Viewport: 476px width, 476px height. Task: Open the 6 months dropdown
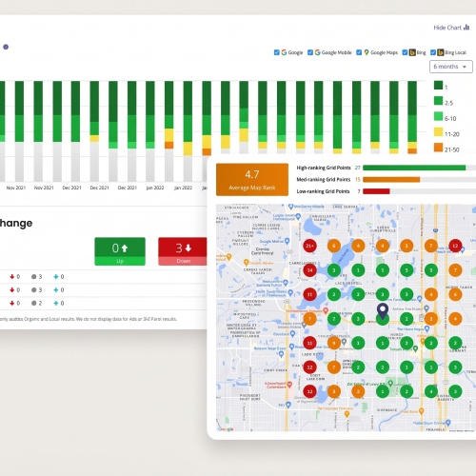pos(451,67)
